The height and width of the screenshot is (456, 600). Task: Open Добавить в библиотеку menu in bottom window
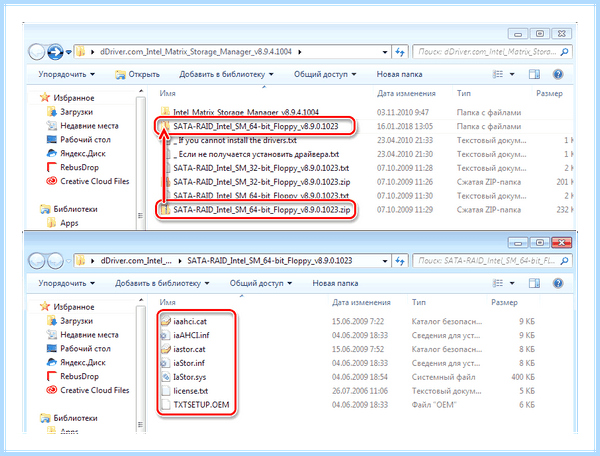162,283
